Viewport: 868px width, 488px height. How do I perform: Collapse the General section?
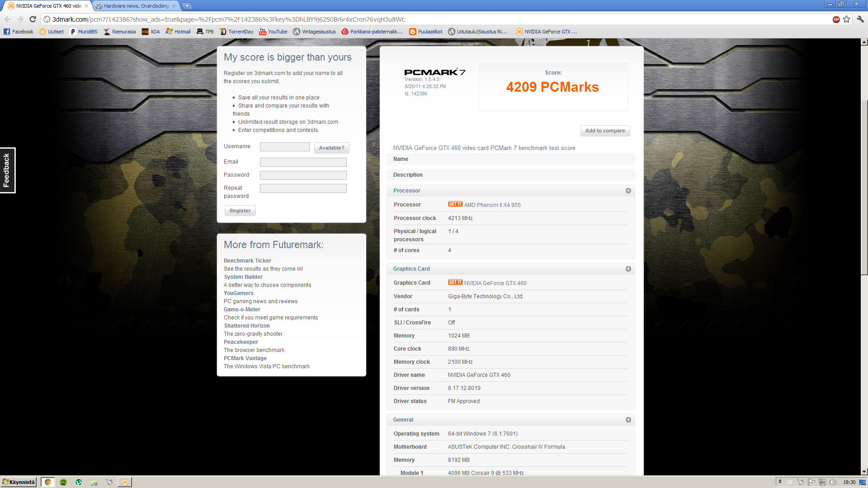(628, 420)
